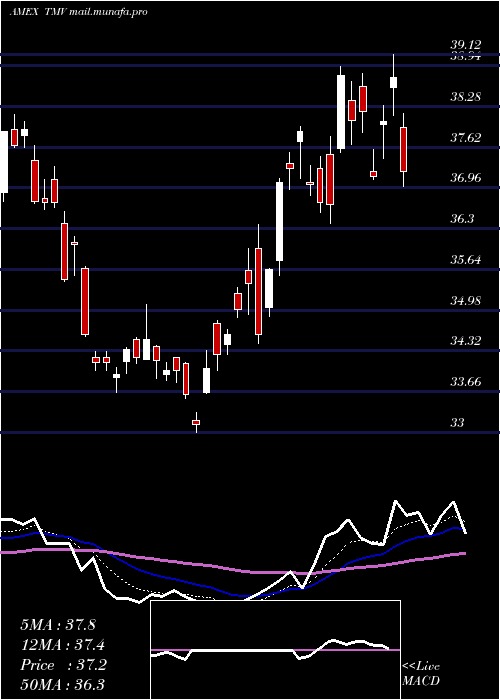Viewport: 500px width, 700px height.
Task: Click the 5MA : 37.8 readout
Action: [x=58, y=625]
